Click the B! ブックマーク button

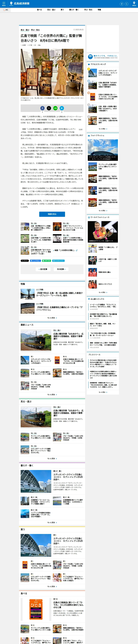tap(58, 260)
